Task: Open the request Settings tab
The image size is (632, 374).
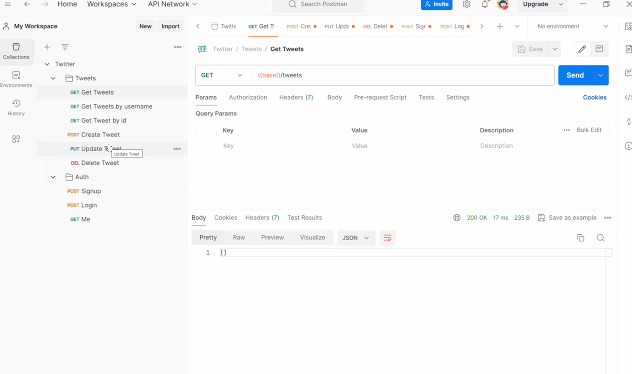Action: 458,98
